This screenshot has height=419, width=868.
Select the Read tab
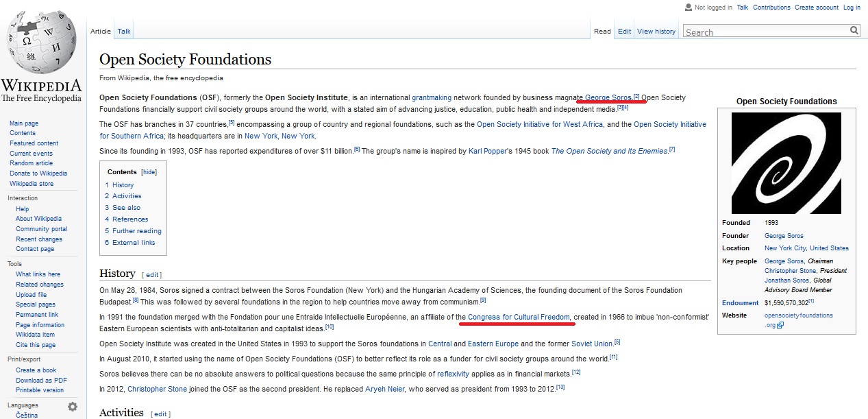pyautogui.click(x=602, y=31)
